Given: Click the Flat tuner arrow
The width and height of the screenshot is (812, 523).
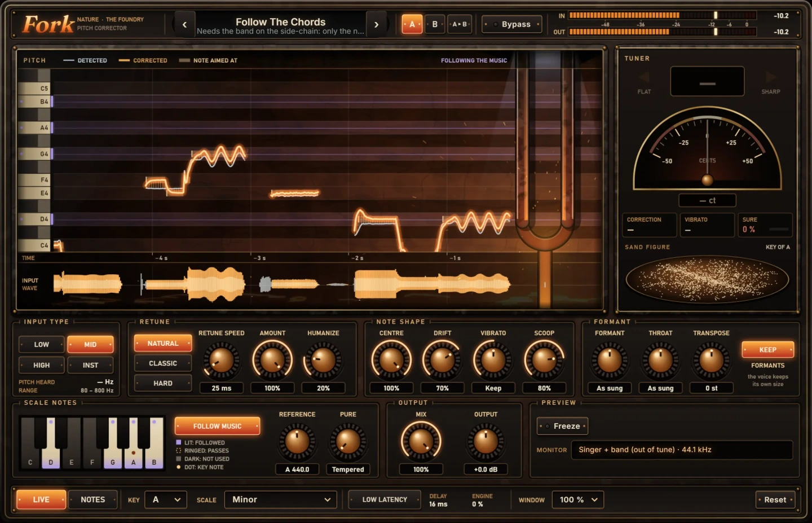Looking at the screenshot, I should (644, 77).
